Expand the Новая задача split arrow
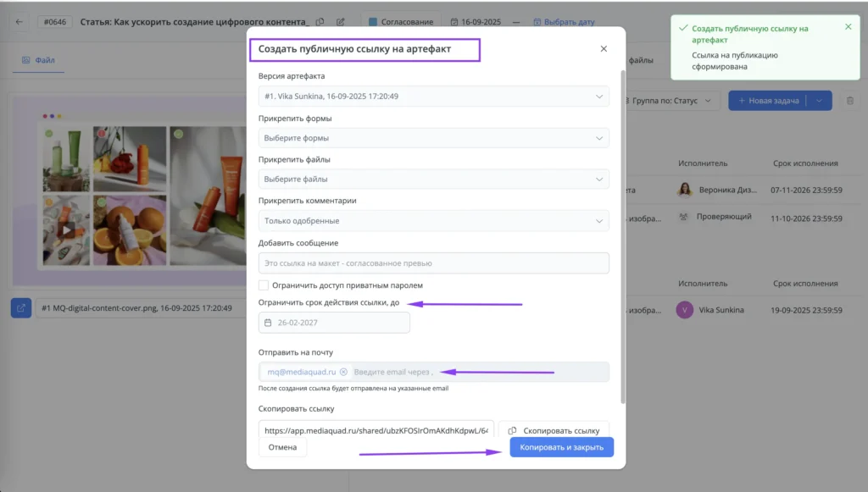Screen dimensions: 868x492 [x=820, y=101]
